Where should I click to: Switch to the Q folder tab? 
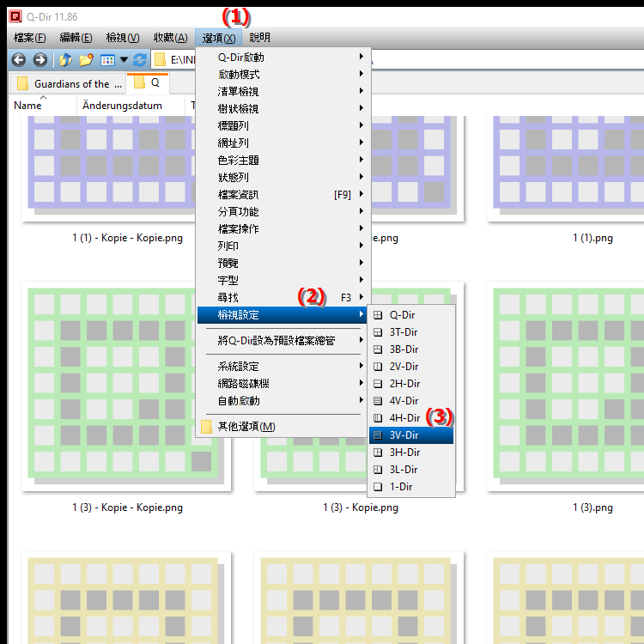coord(148,83)
